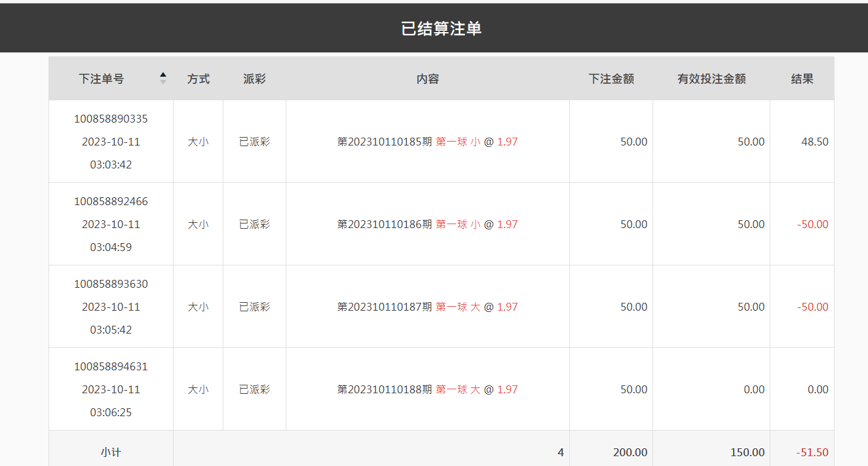Click the -51.50 subtotal result
This screenshot has width=868, height=466.
pyautogui.click(x=812, y=452)
